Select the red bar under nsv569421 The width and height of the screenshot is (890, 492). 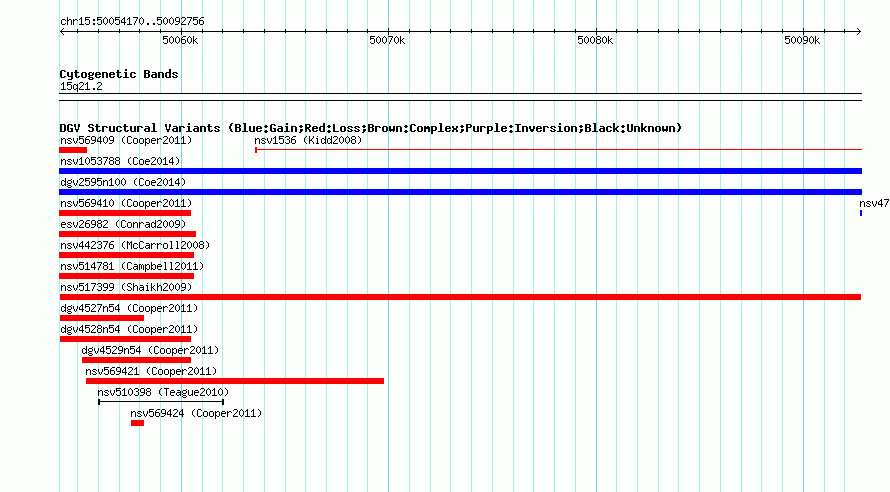pos(235,381)
